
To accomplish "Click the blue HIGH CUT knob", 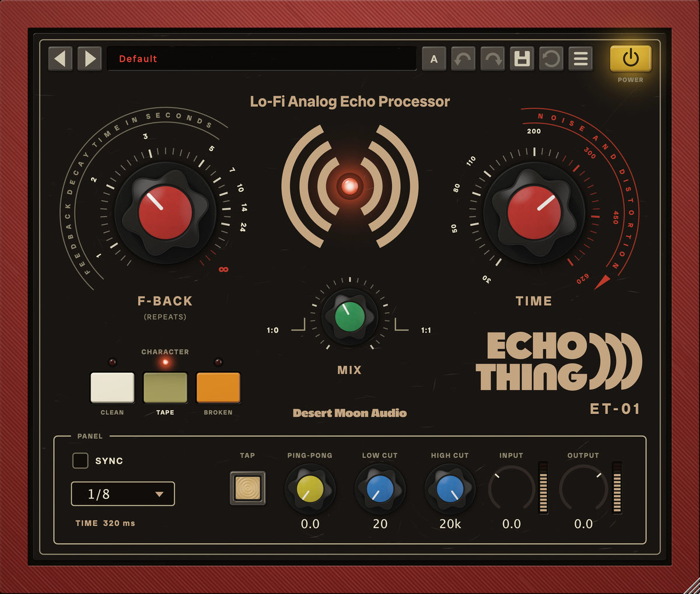I will [450, 488].
